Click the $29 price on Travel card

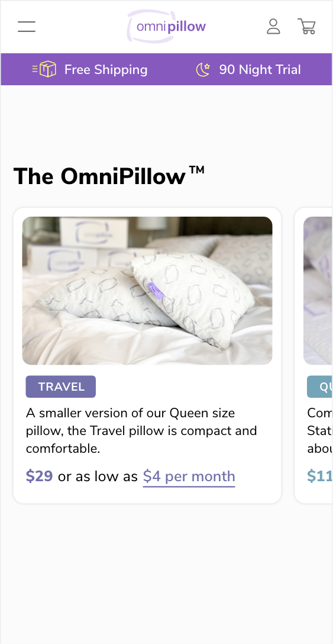pyautogui.click(x=40, y=476)
